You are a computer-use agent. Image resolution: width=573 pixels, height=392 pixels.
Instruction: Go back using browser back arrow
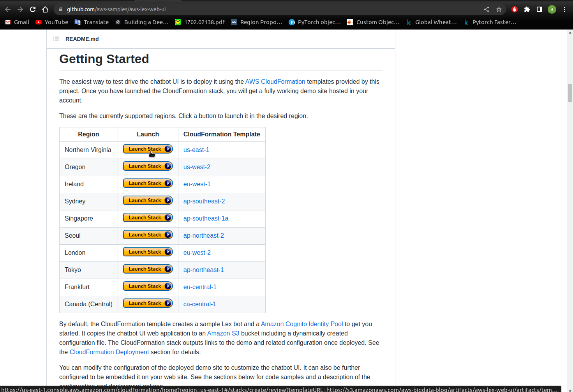8,9
